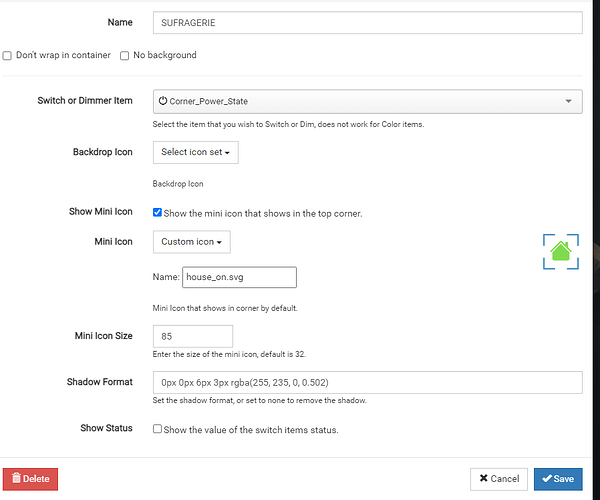Viewport: 600px width, 500px height.
Task: Click the Cancel button
Action: click(498, 479)
